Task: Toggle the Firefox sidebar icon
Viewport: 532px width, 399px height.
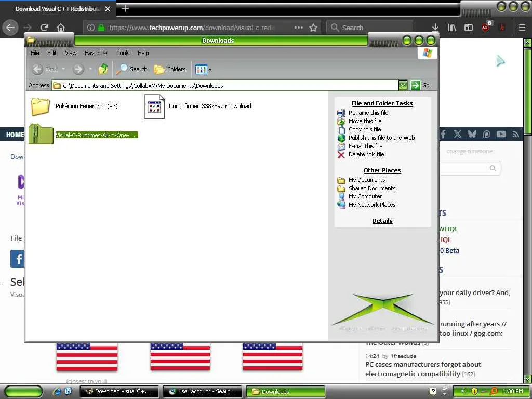Action: 469,28
